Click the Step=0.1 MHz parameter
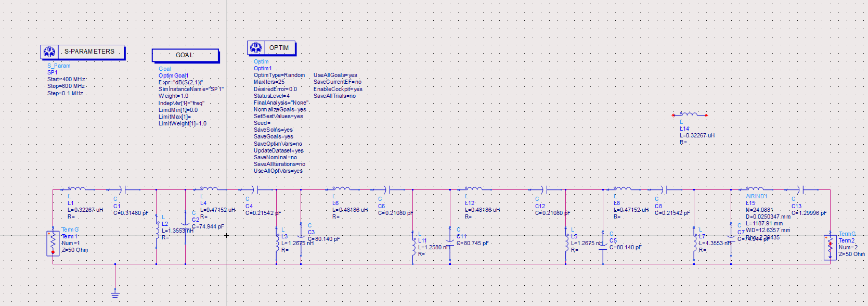The width and height of the screenshot is (868, 306). pyautogui.click(x=65, y=94)
